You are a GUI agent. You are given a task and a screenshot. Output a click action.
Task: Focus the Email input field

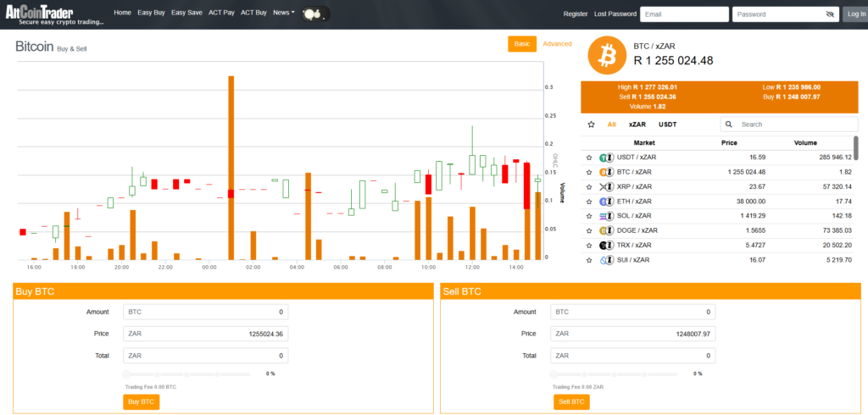tap(684, 14)
